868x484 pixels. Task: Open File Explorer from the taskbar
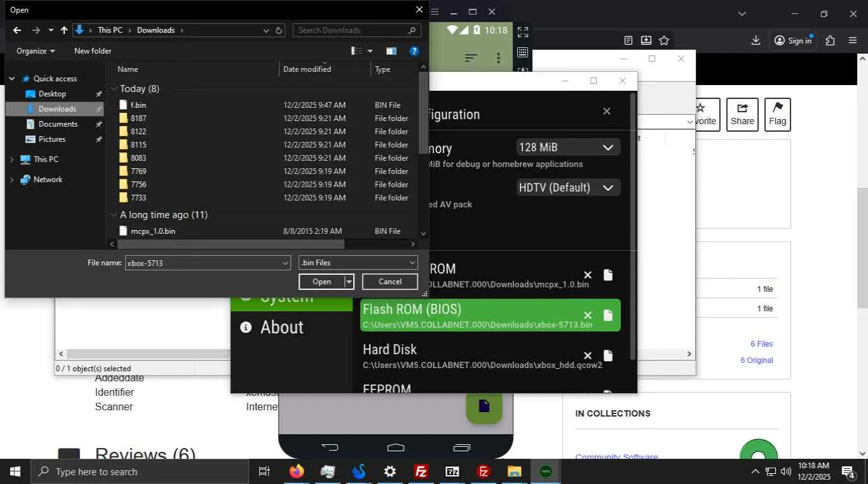point(515,471)
